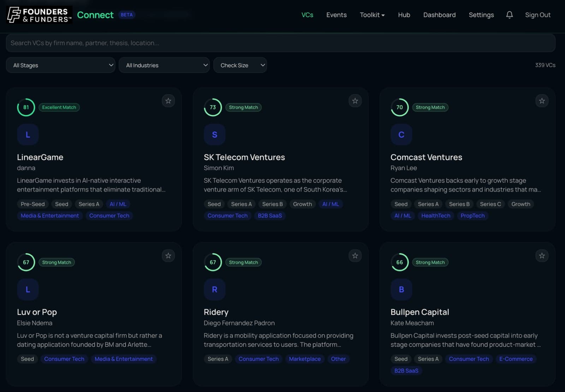Screen dimensions: 565x392
Task: Open the Dashboard
Action: 439,15
